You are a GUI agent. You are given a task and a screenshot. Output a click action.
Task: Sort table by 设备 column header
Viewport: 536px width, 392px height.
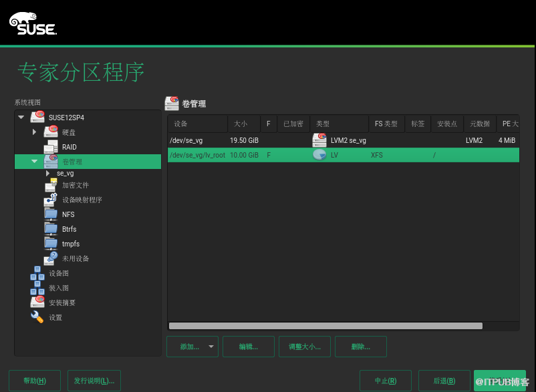[x=198, y=124]
